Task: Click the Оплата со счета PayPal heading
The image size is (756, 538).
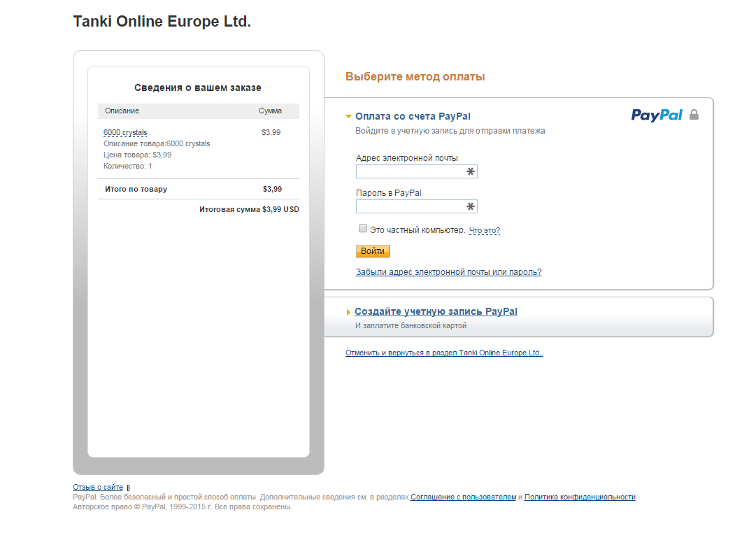Action: point(413,116)
